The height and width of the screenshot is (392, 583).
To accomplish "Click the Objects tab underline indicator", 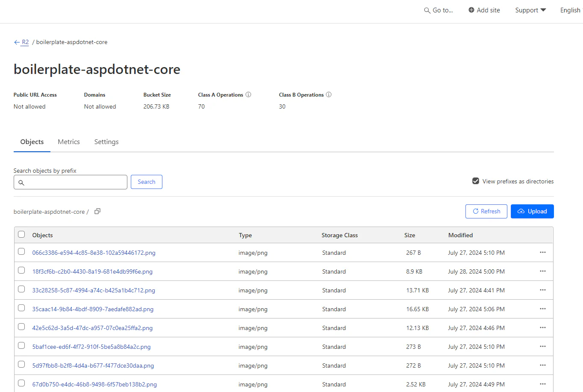I will (32, 151).
